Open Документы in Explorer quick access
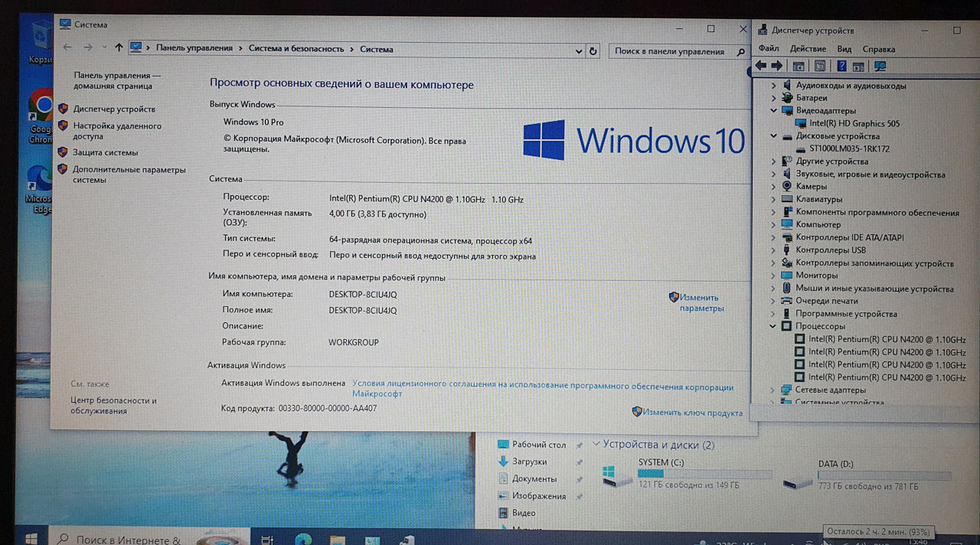980x545 pixels. click(x=534, y=478)
